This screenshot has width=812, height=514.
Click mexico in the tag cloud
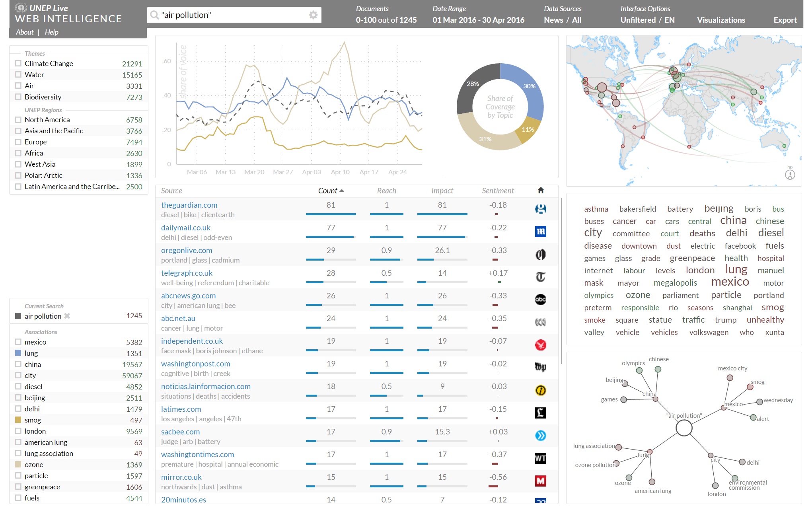pyautogui.click(x=730, y=282)
